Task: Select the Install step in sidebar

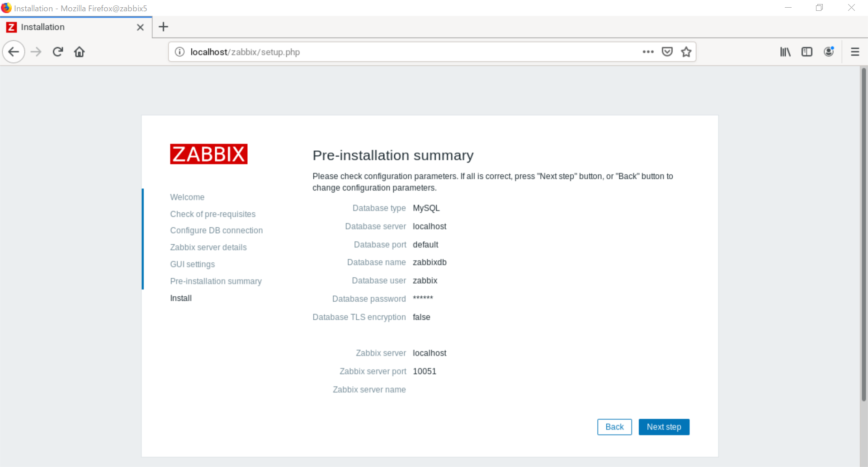Action: coord(181,298)
